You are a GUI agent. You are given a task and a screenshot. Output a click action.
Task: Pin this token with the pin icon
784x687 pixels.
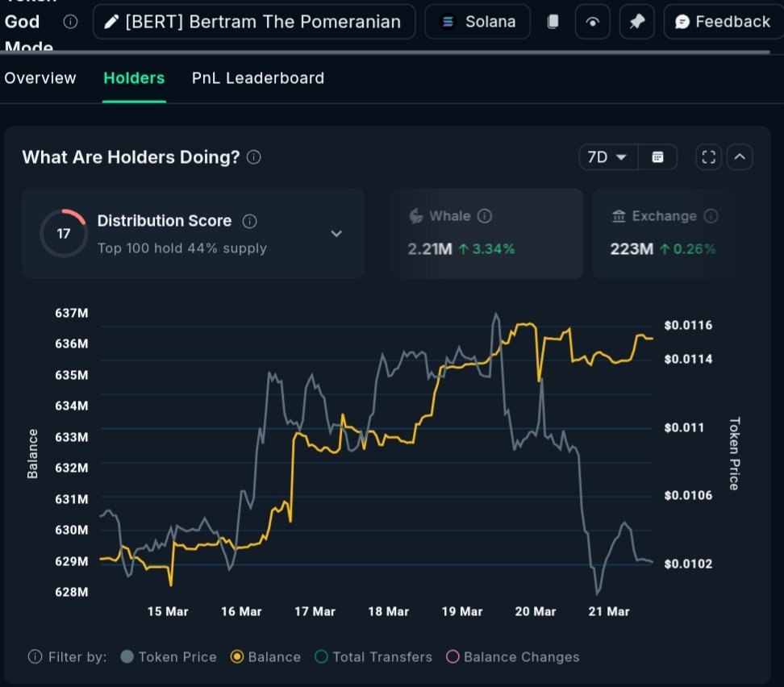pos(637,22)
